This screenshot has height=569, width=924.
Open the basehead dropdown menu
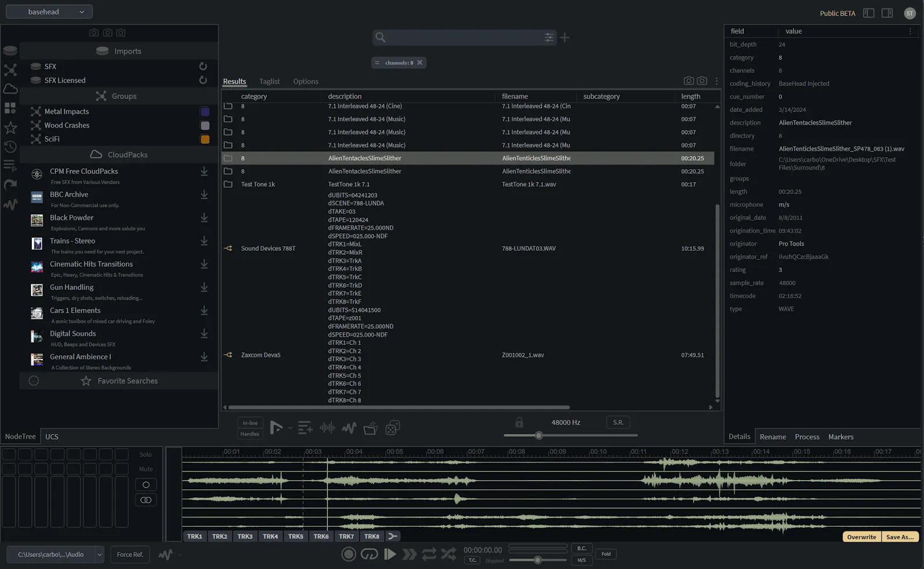tap(49, 12)
